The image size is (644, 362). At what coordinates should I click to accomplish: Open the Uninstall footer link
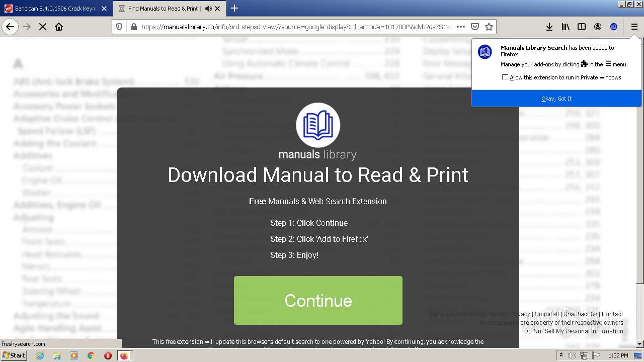546,314
